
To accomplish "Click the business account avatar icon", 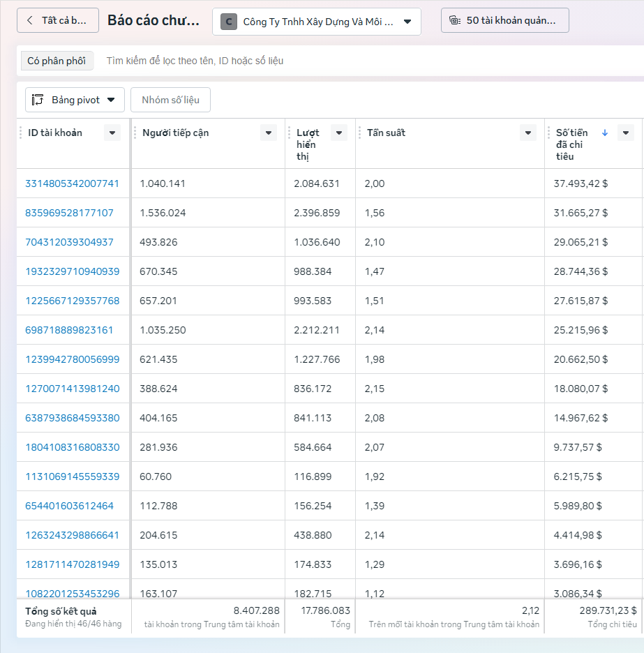I will click(x=229, y=22).
